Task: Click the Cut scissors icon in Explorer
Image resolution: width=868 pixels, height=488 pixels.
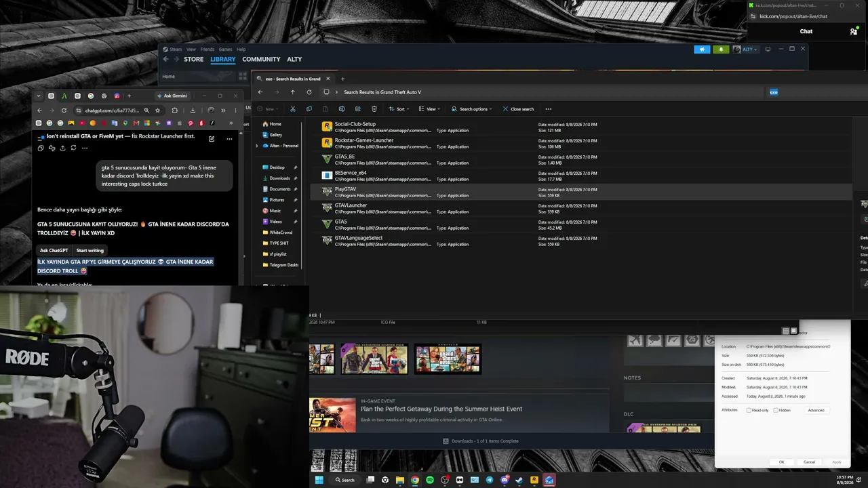Action: coord(293,109)
